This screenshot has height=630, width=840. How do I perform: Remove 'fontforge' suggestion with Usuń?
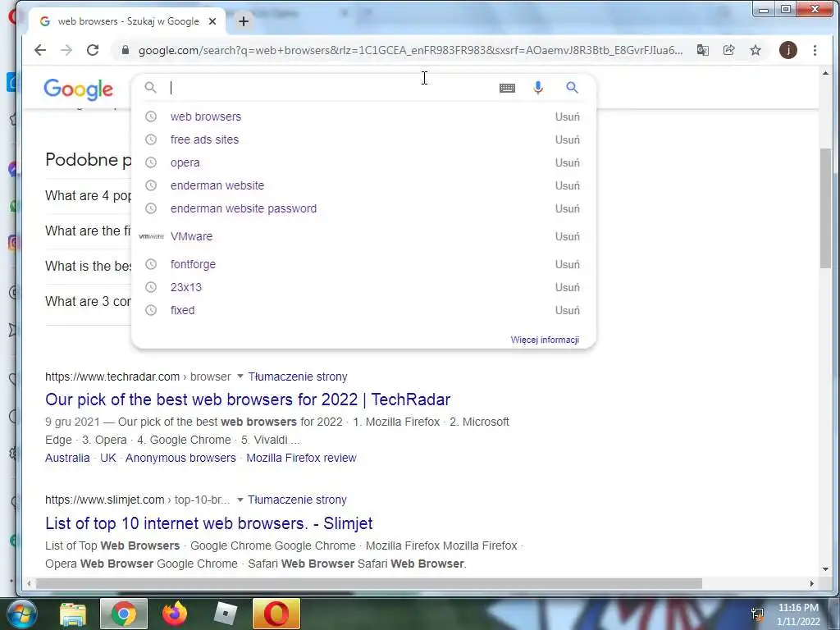pos(568,265)
